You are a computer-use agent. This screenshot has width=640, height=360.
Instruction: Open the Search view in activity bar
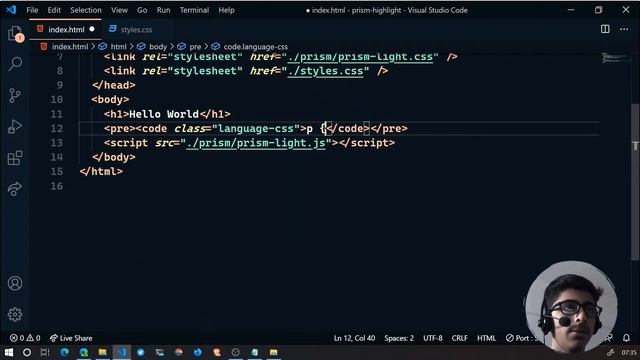(16, 64)
